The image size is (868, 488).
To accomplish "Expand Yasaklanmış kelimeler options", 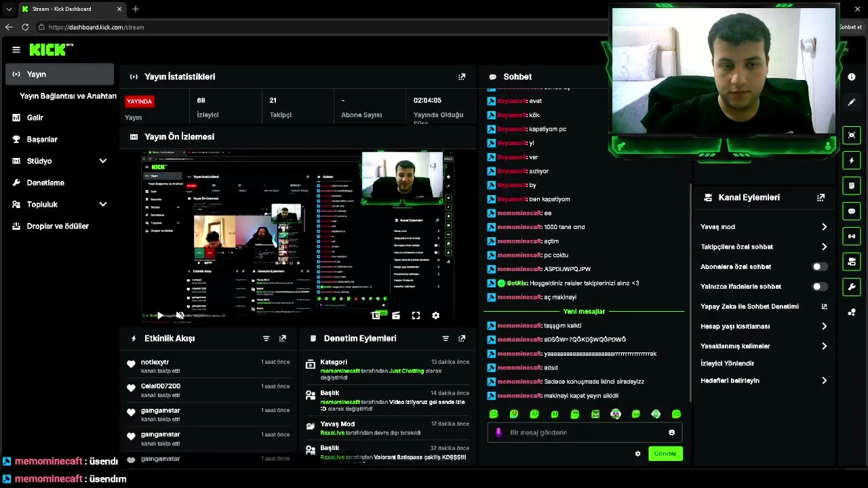I will coord(824,346).
